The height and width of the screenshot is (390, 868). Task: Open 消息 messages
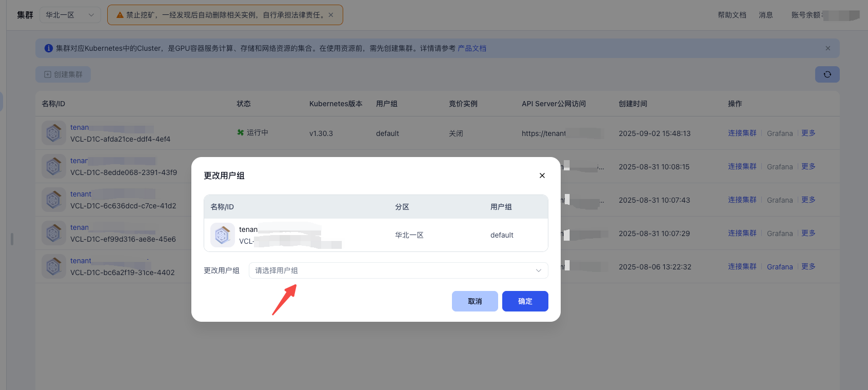[766, 15]
